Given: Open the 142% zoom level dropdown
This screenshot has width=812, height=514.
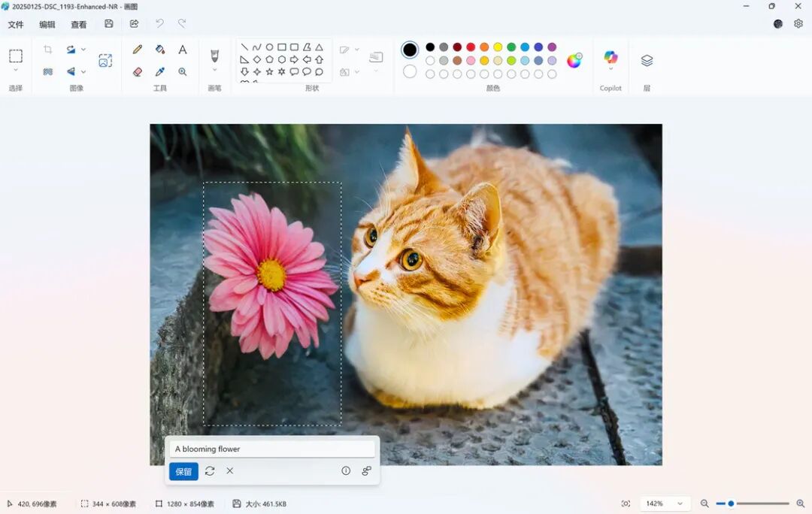Looking at the screenshot, I should (x=665, y=503).
